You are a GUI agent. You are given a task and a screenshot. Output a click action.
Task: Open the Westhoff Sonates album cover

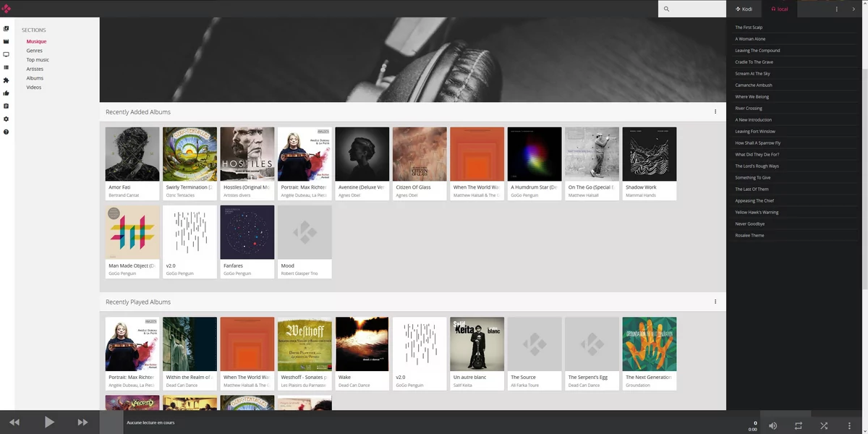coord(305,344)
